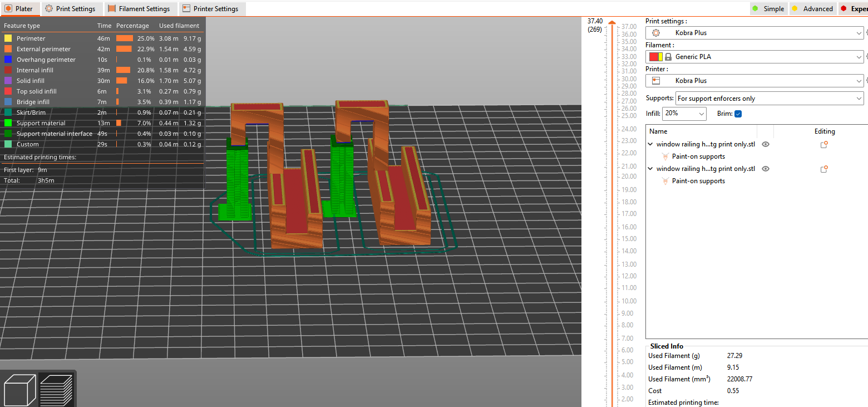Click the printer icon next to Kobra Plus
868x407 pixels.
(x=656, y=80)
